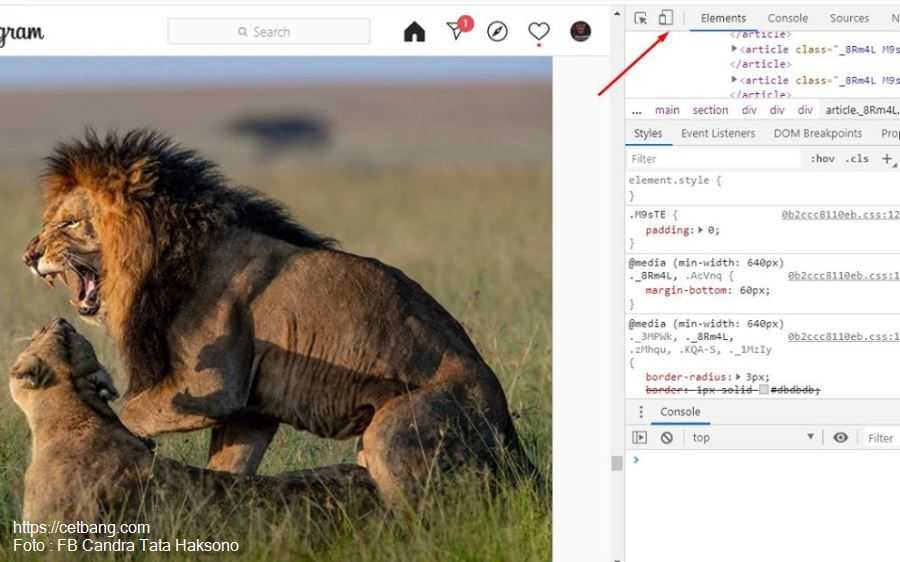This screenshot has width=900, height=562.
Task: Show the console sidebar icon
Action: point(639,438)
